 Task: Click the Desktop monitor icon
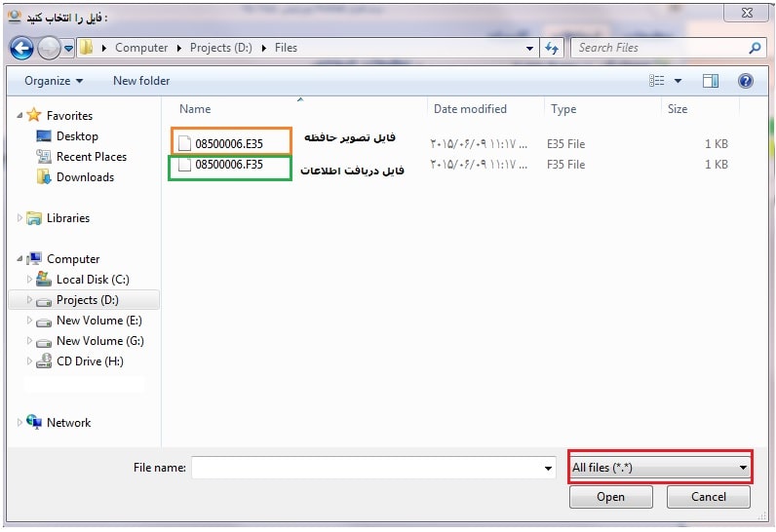(44, 136)
